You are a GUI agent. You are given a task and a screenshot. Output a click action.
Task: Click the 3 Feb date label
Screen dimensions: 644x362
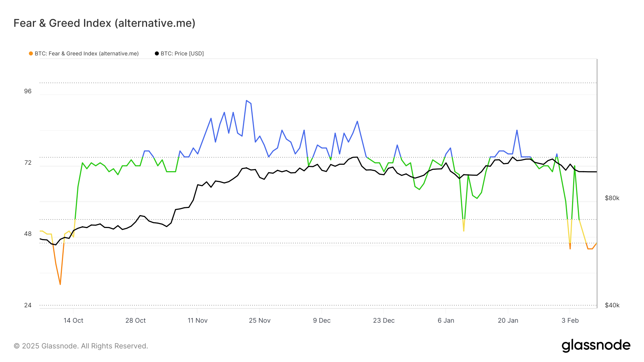570,321
